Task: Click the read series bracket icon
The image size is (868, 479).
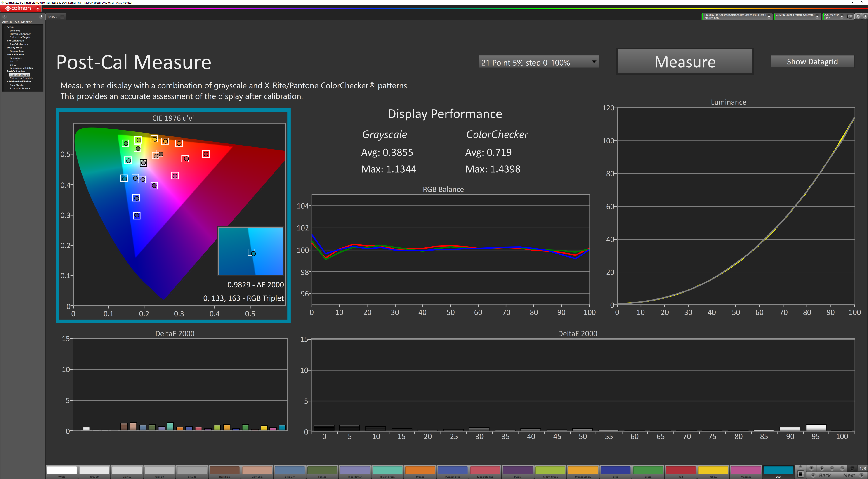Action: pyautogui.click(x=832, y=469)
